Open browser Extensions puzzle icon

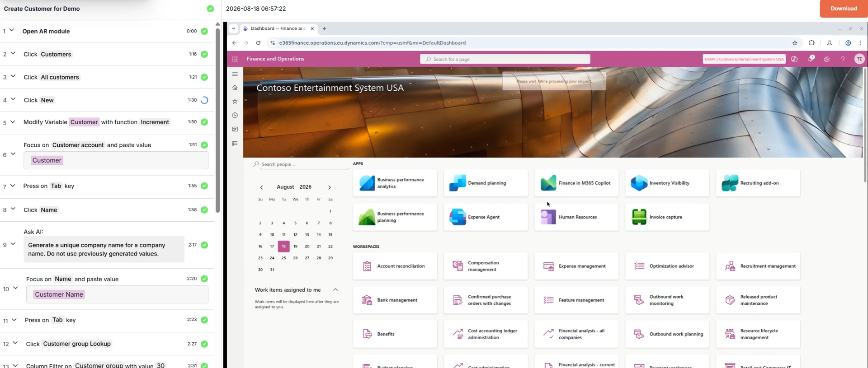tap(811, 43)
